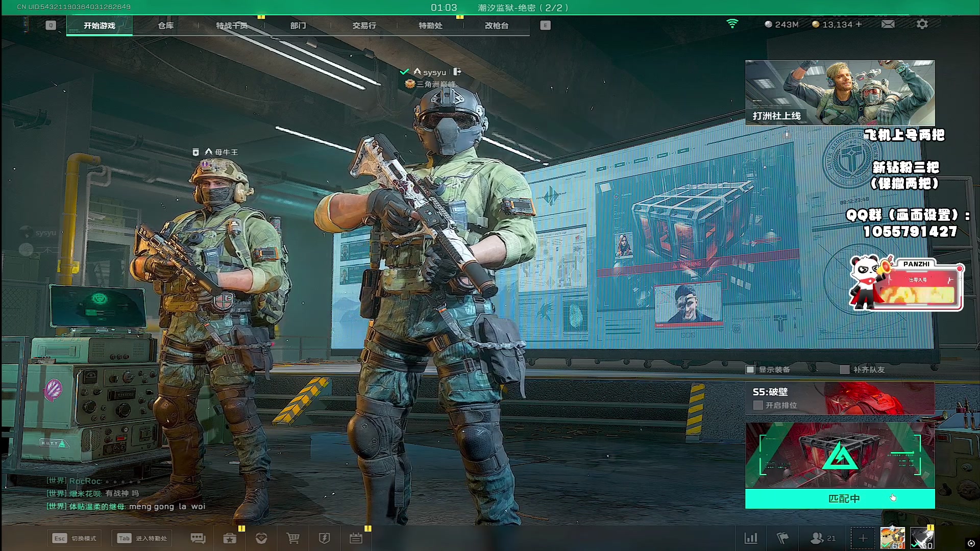This screenshot has height=551, width=980.
Task: Select the dark white-haired teammate avatar
Action: (x=922, y=538)
